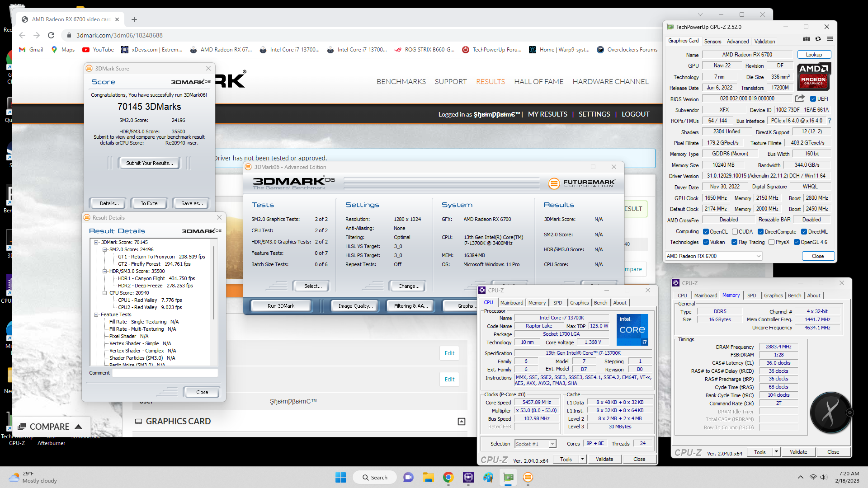868x488 pixels.
Task: Open the CPU-Z taskbar icon
Action: point(468,477)
